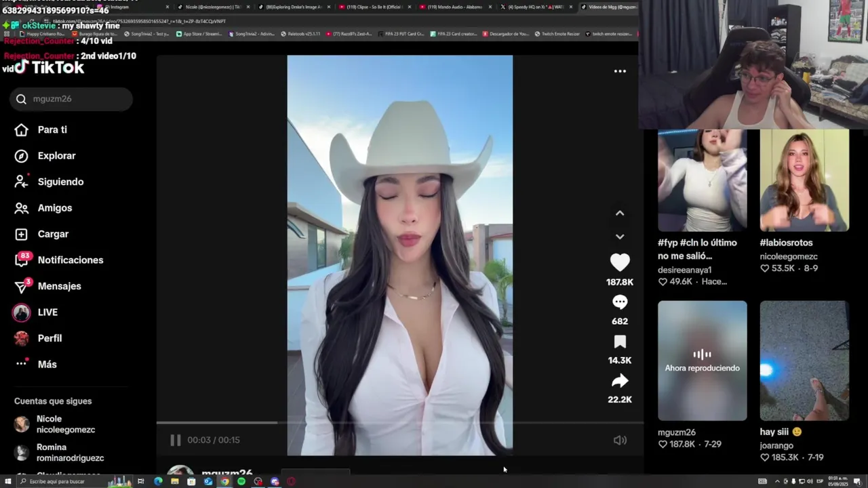Like the video with heart icon
868x488 pixels.
coord(620,262)
